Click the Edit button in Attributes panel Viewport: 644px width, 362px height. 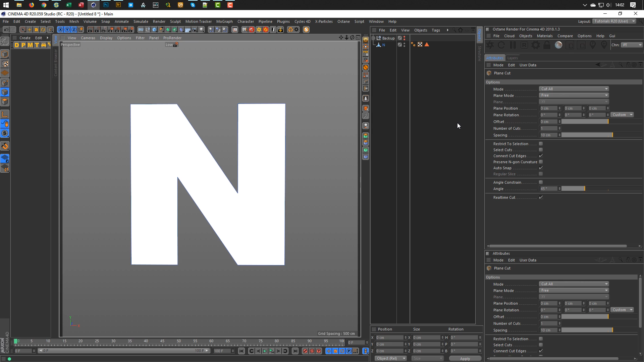[x=511, y=260]
